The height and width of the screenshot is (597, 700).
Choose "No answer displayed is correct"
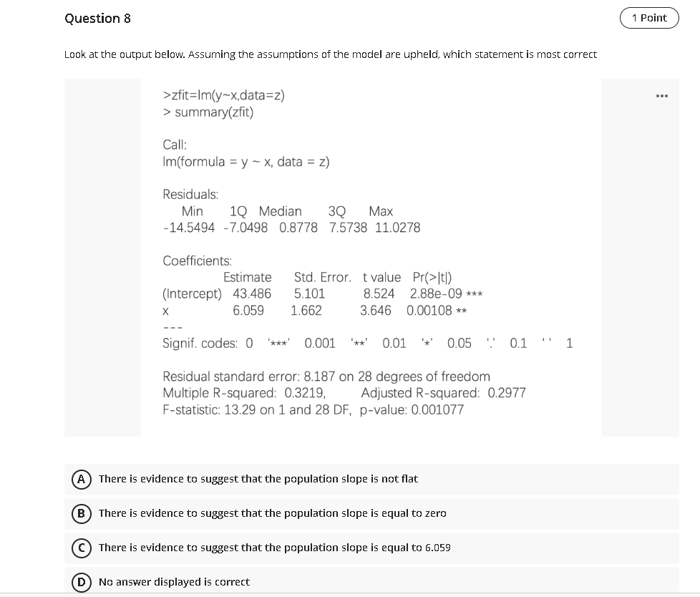coord(174,582)
